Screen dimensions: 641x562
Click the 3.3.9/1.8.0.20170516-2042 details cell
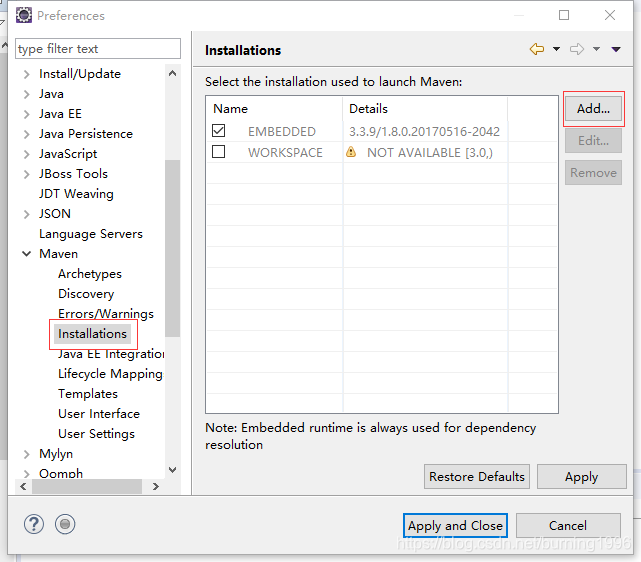click(424, 132)
